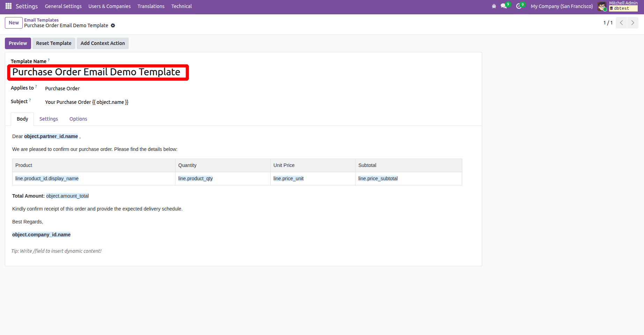Image resolution: width=644 pixels, height=335 pixels.
Task: Click line.price_unit cell
Action: tap(313, 178)
